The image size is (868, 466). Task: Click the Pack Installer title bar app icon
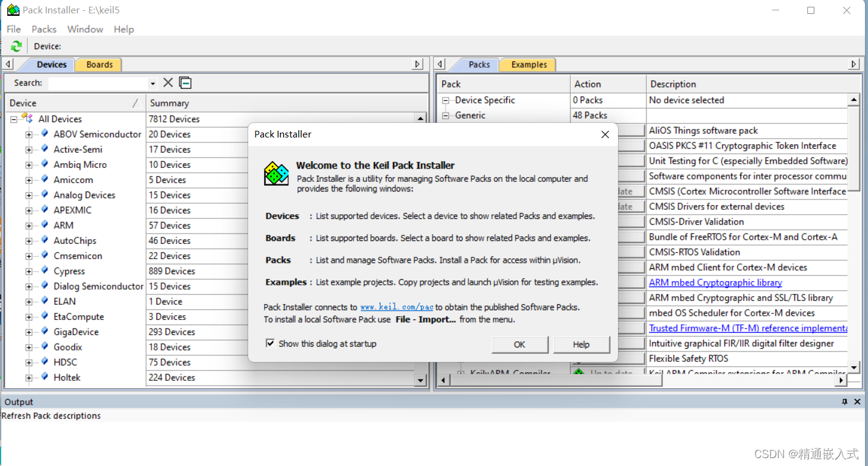click(13, 10)
